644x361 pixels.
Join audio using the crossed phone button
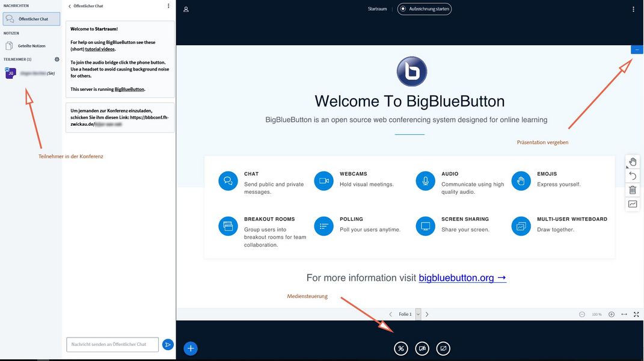click(401, 348)
